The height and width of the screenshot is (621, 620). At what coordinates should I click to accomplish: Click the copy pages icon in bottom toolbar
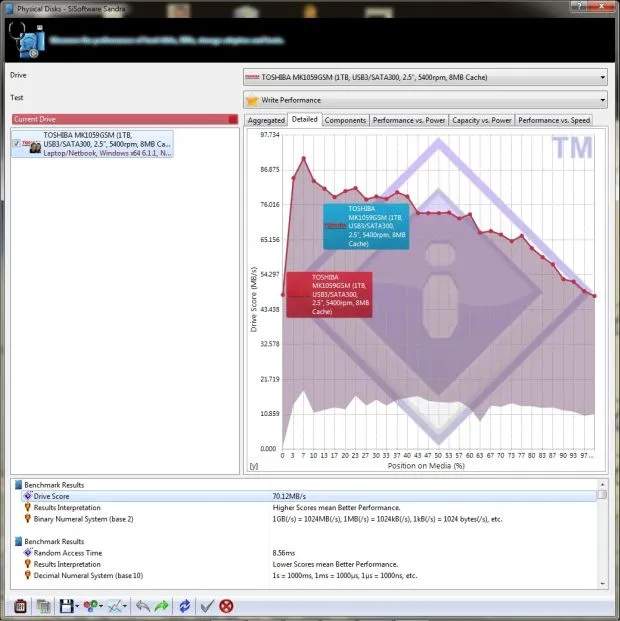[43, 606]
